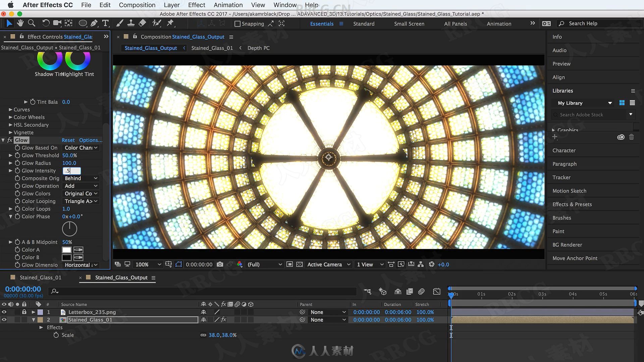Click Reset button for Glow effect
This screenshot has height=362, width=644.
[x=68, y=140]
